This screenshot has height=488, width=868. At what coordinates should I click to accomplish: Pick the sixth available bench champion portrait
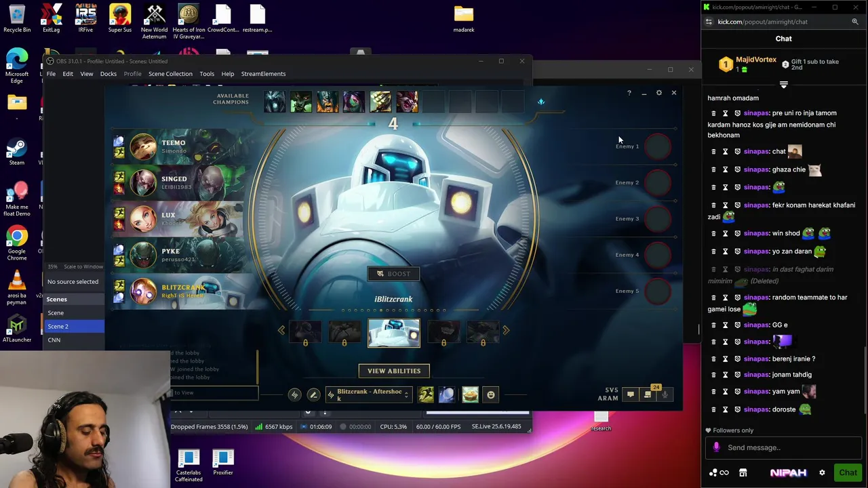click(x=407, y=102)
